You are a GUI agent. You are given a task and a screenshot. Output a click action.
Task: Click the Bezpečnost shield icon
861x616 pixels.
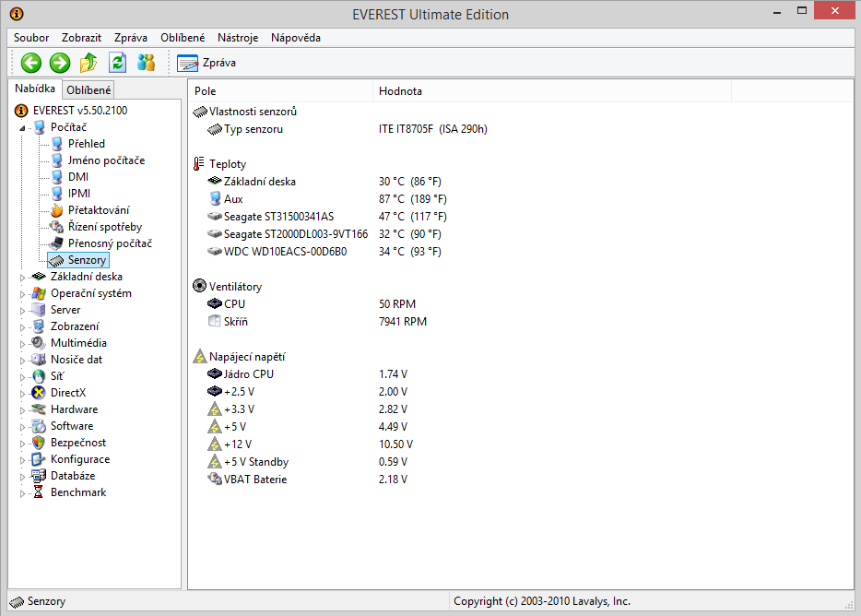(39, 443)
